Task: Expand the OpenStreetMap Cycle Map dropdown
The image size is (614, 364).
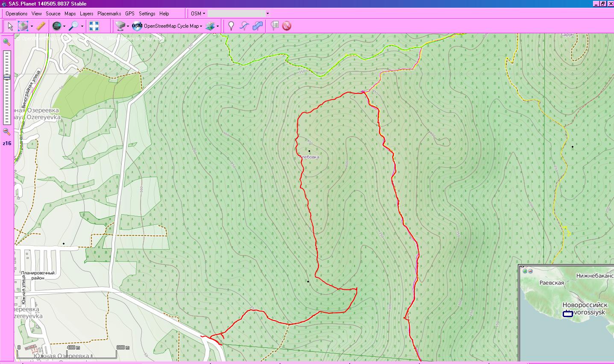Action: [201, 26]
